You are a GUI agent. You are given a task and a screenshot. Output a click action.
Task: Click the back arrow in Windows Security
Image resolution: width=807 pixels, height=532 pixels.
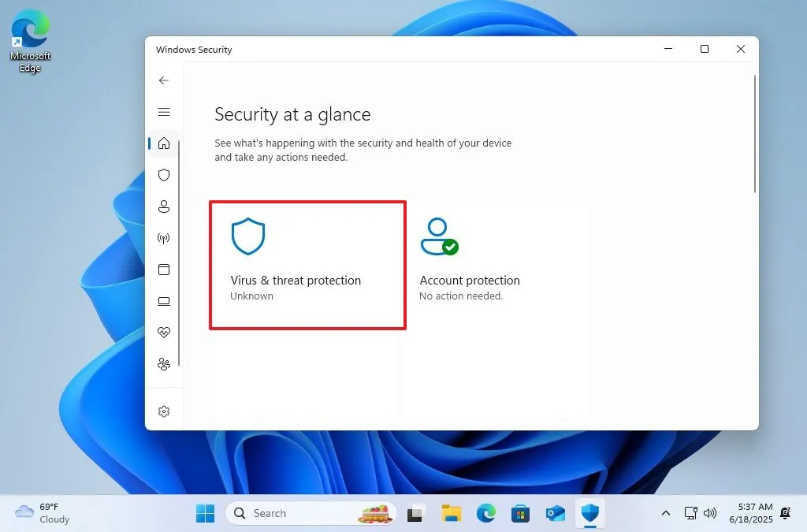click(x=164, y=80)
